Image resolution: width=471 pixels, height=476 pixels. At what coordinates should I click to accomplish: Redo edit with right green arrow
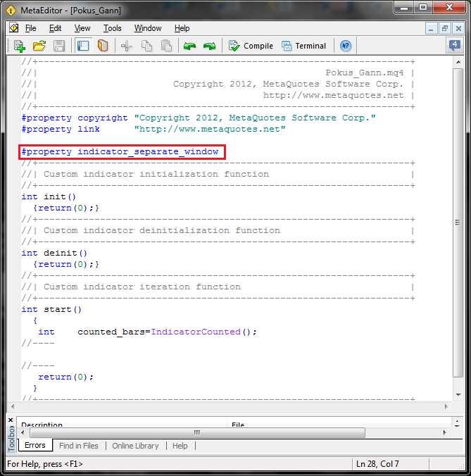pos(209,46)
